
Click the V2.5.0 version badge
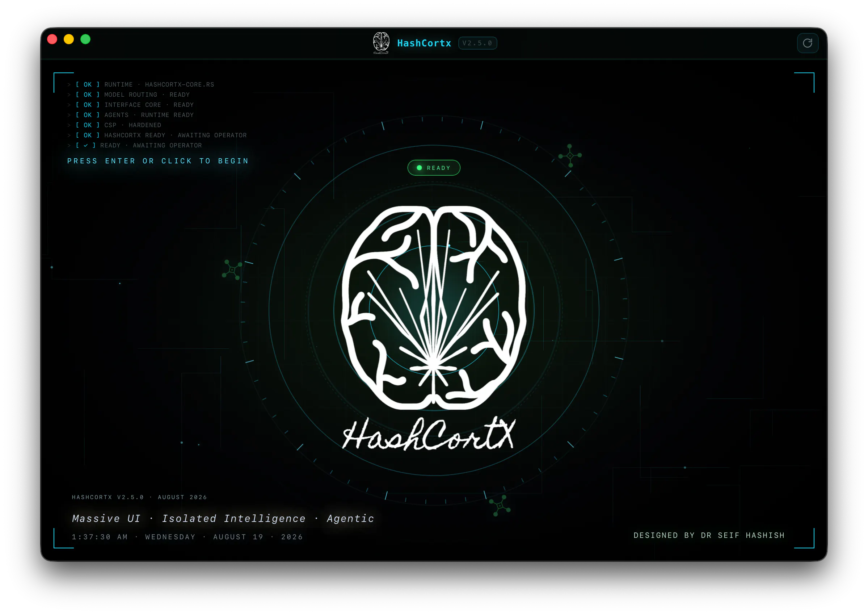pyautogui.click(x=477, y=43)
